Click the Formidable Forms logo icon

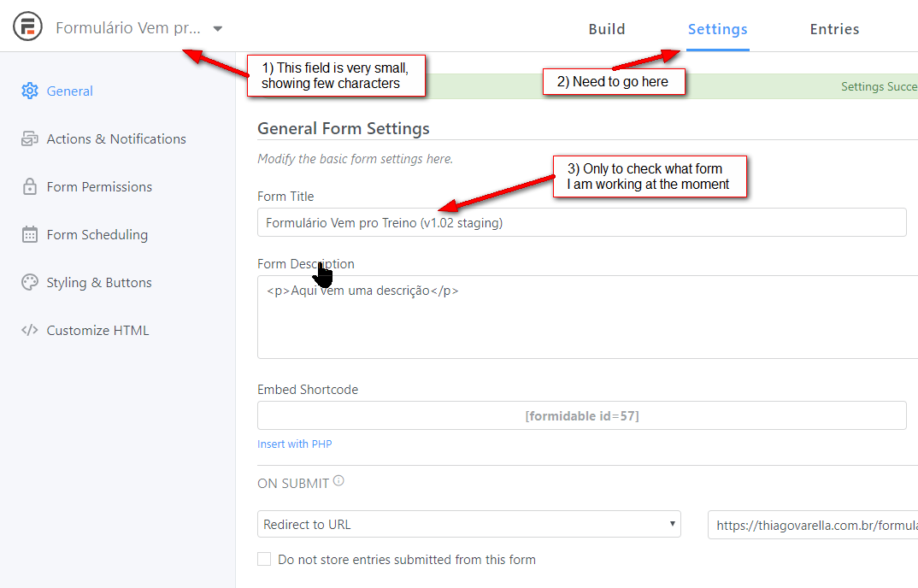(28, 28)
